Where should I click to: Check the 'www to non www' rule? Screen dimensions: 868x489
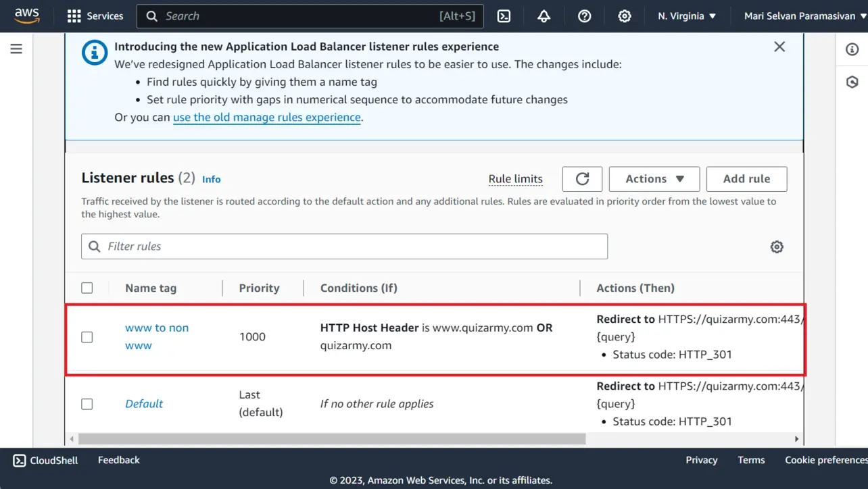click(87, 336)
